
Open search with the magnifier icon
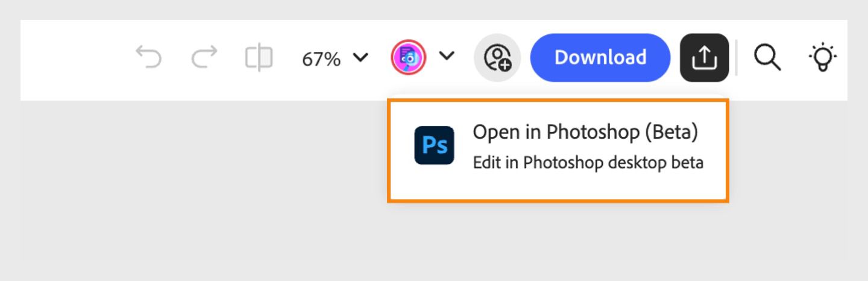coord(767,58)
